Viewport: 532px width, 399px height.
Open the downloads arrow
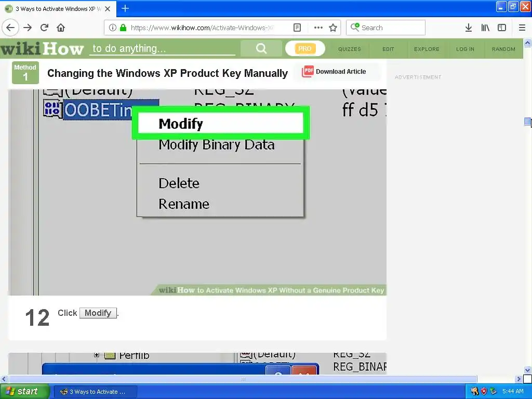pos(469,28)
